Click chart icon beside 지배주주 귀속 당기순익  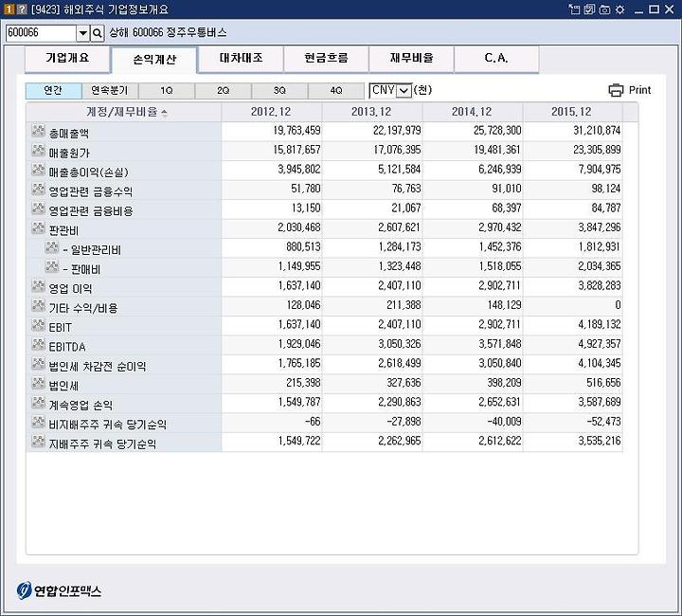tap(38, 442)
